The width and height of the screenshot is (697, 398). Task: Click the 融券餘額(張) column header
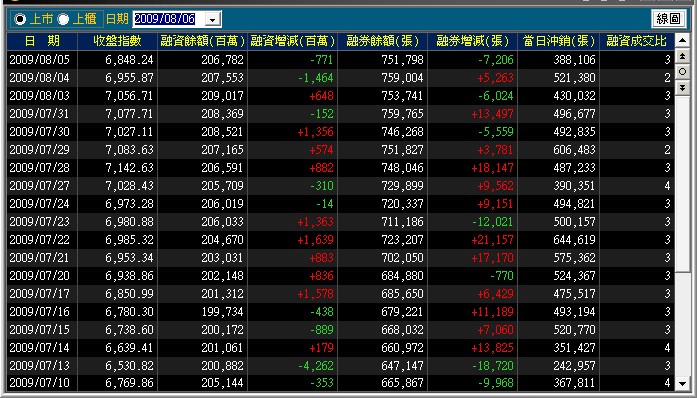382,41
